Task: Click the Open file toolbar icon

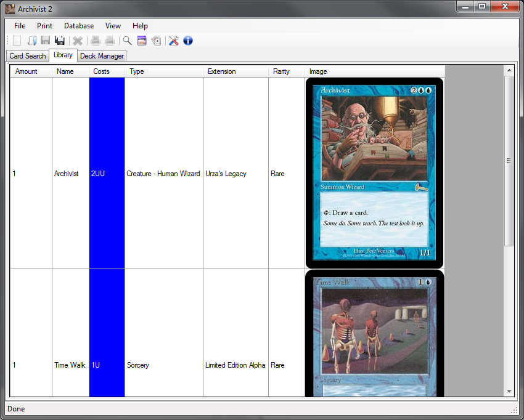Action: 31,41
